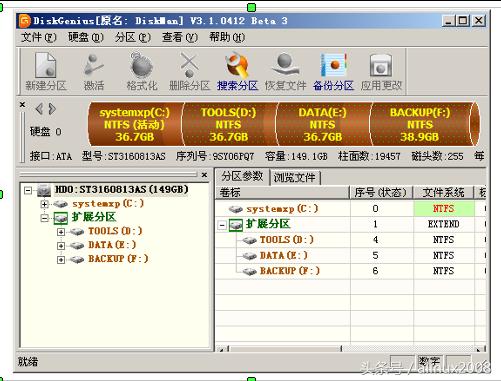
Task: Collapse the HD0:ST3160813AS disk node
Action: click(x=28, y=191)
